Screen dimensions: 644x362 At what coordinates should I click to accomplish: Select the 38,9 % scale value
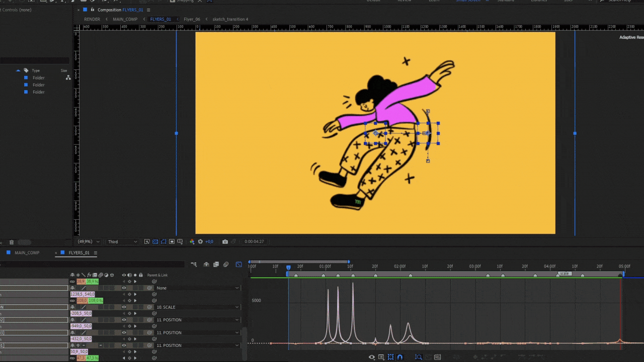pyautogui.click(x=93, y=282)
